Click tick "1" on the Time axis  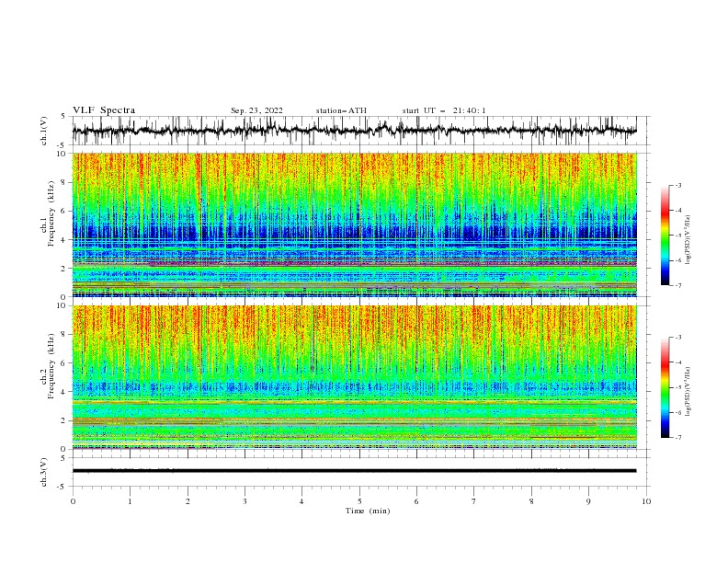[130, 501]
